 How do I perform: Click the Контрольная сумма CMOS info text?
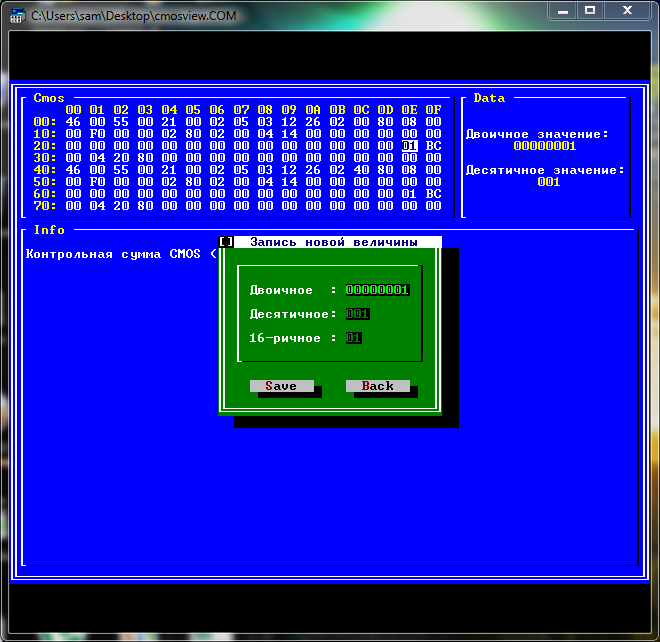coord(113,254)
